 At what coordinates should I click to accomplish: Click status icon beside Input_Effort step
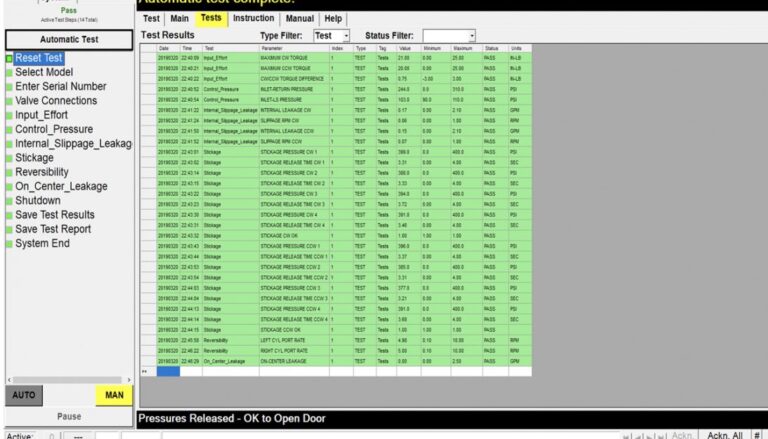(9, 115)
